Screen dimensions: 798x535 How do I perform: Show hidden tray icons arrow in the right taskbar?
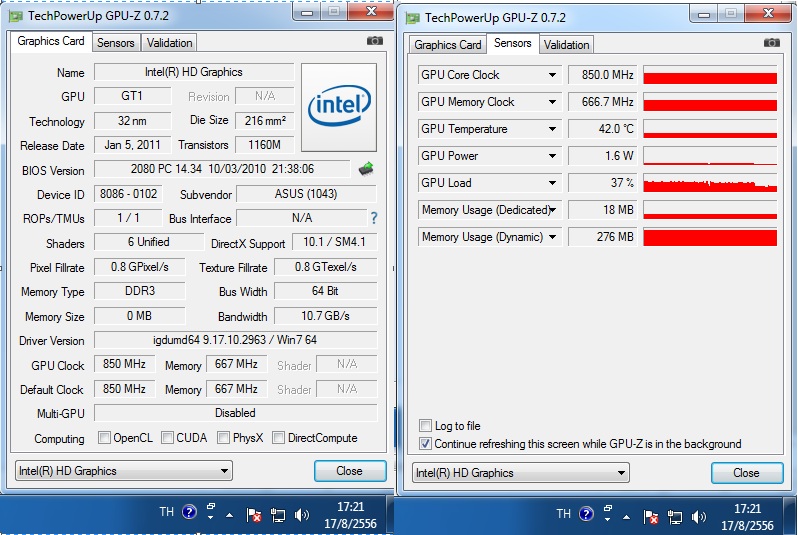[x=626, y=518]
